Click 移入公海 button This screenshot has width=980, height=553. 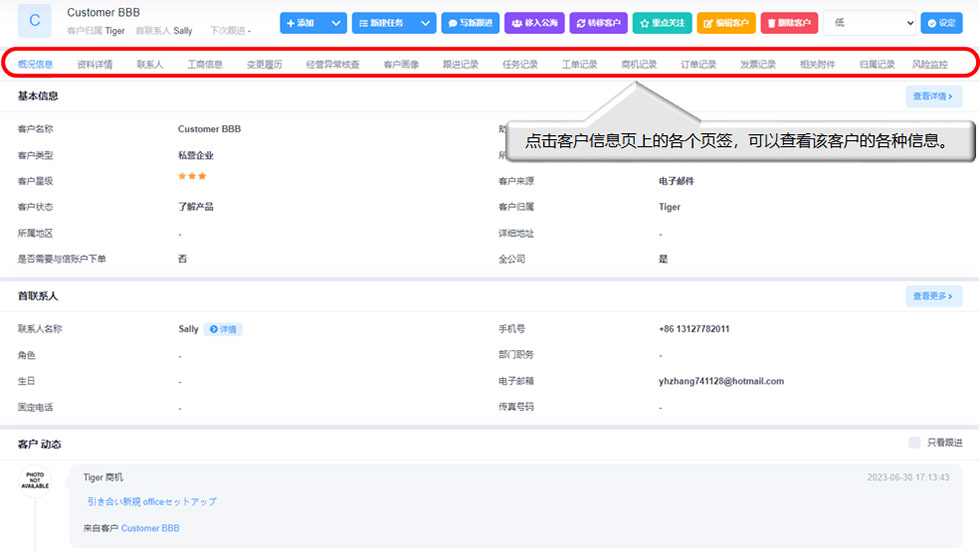[x=534, y=23]
